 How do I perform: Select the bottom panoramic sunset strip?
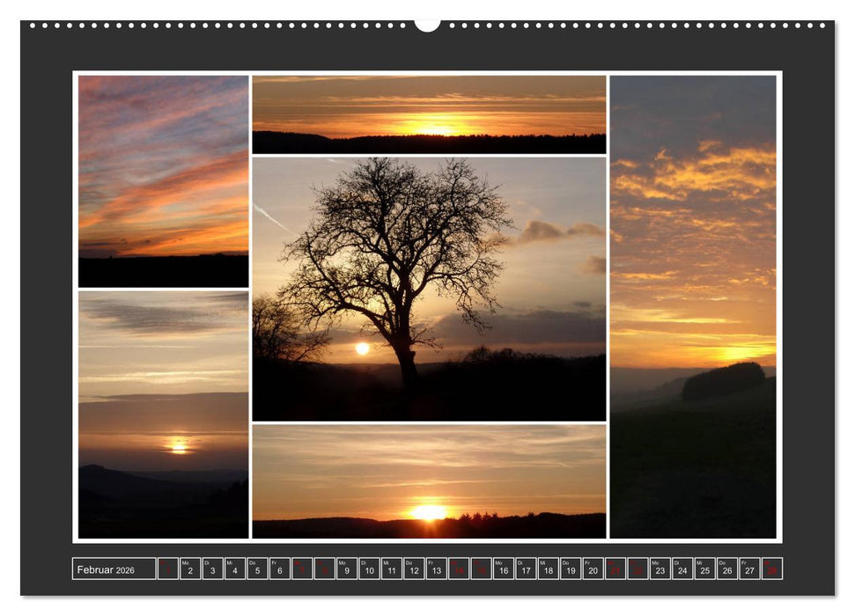pyautogui.click(x=429, y=484)
